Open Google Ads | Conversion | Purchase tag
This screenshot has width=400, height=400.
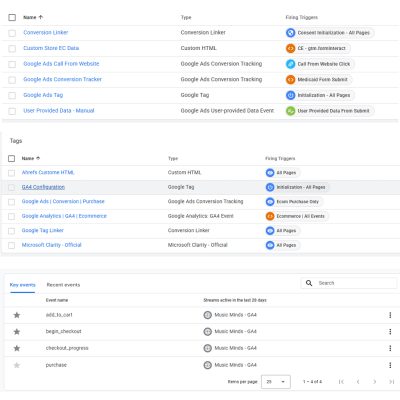tap(63, 201)
